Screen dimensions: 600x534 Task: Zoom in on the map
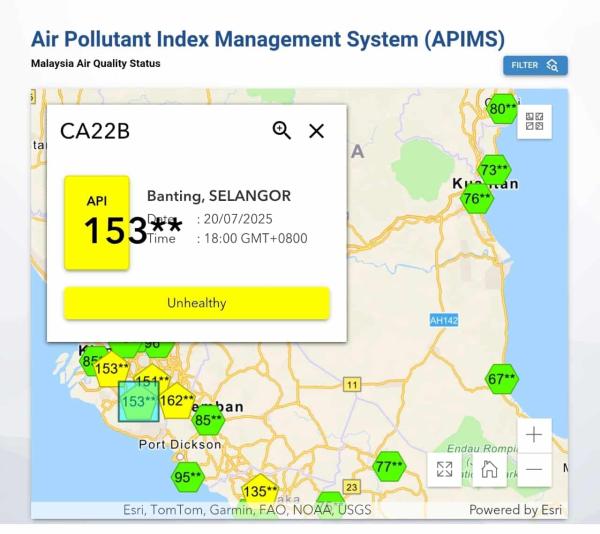click(535, 435)
